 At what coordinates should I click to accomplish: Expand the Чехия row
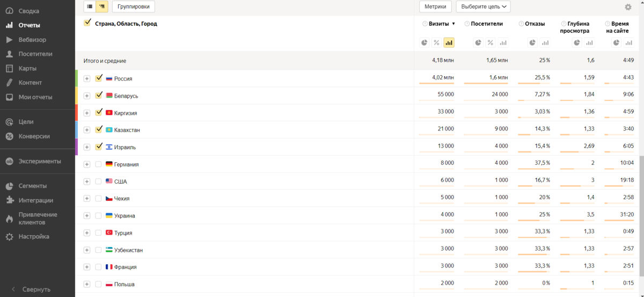[87, 199]
